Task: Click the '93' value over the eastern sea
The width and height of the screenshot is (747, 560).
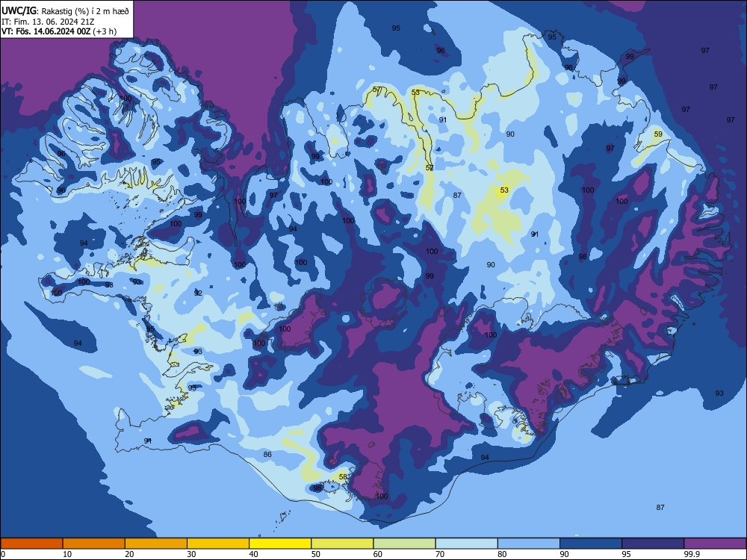Action: [719, 393]
